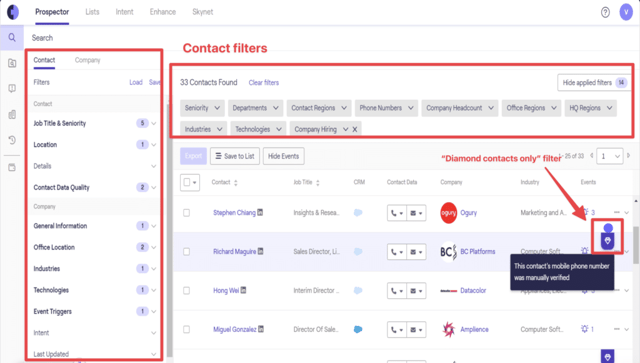The image size is (640, 363).
Task: Open email dropdown for Hong Wei
Action: tap(416, 291)
